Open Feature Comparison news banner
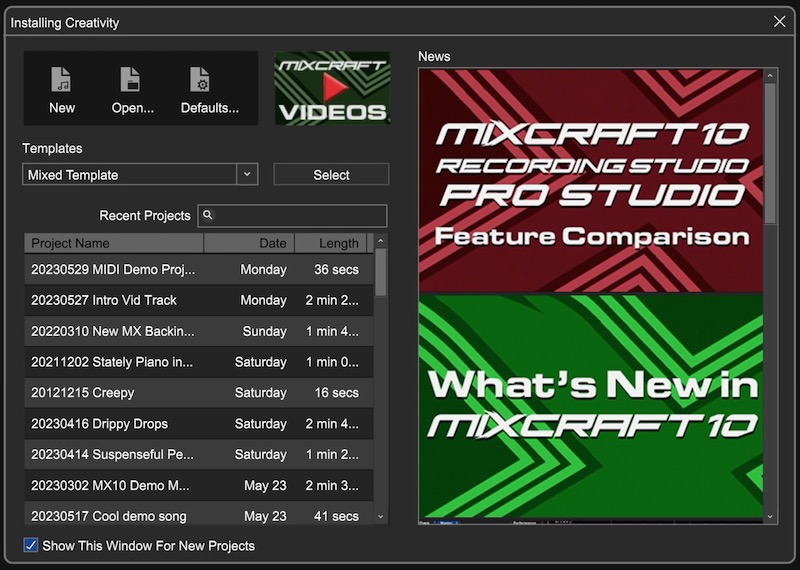This screenshot has height=570, width=800. tap(591, 181)
